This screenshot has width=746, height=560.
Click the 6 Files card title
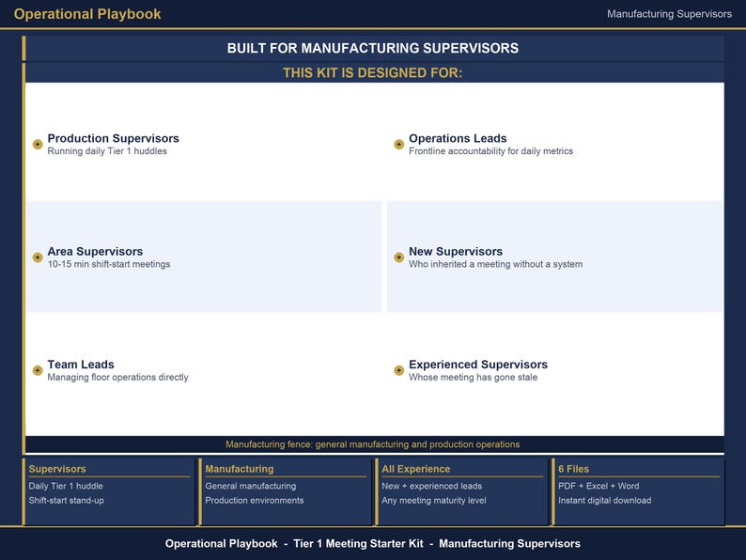click(x=574, y=469)
